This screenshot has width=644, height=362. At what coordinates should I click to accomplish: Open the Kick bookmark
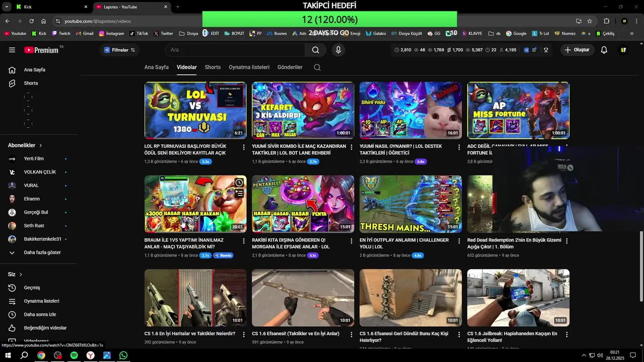[x=39, y=34]
